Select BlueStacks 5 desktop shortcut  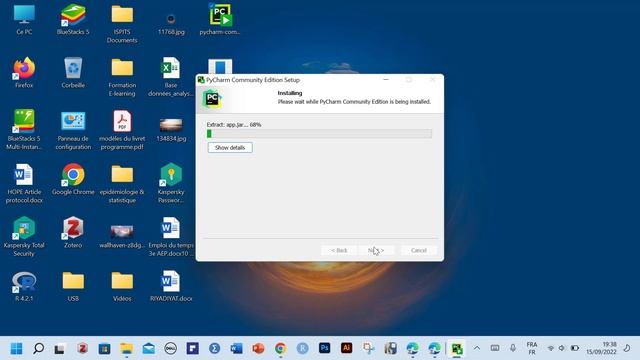73,20
